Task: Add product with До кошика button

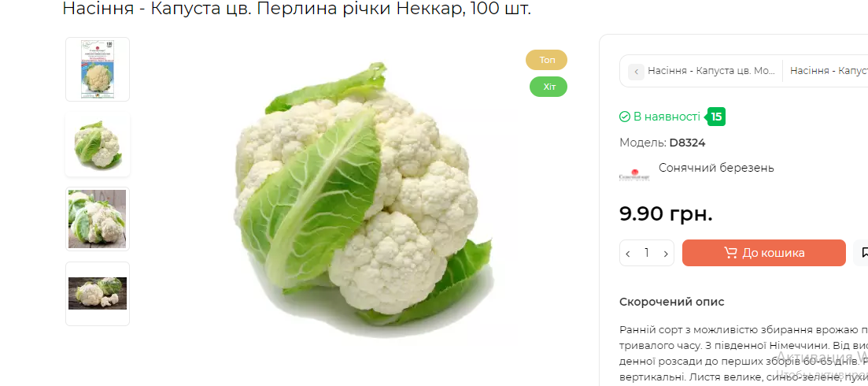Action: (764, 253)
